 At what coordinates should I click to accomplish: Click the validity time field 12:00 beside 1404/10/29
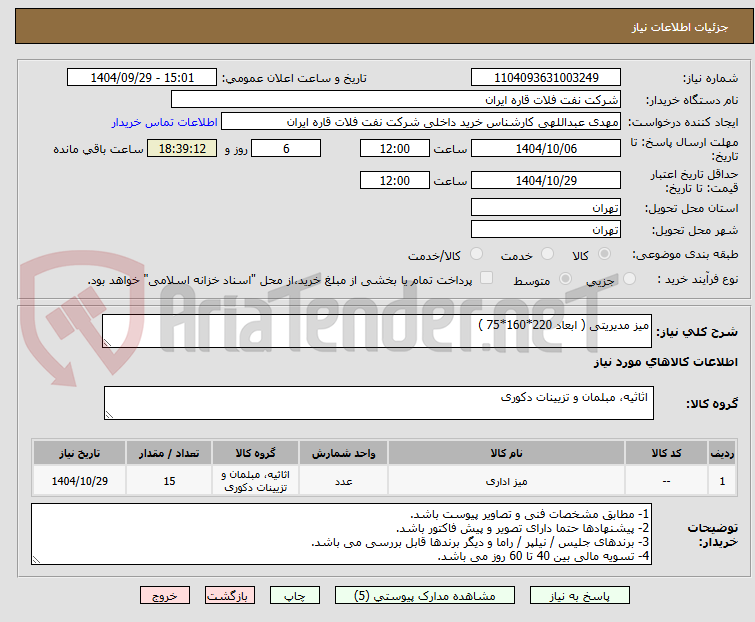point(394,180)
